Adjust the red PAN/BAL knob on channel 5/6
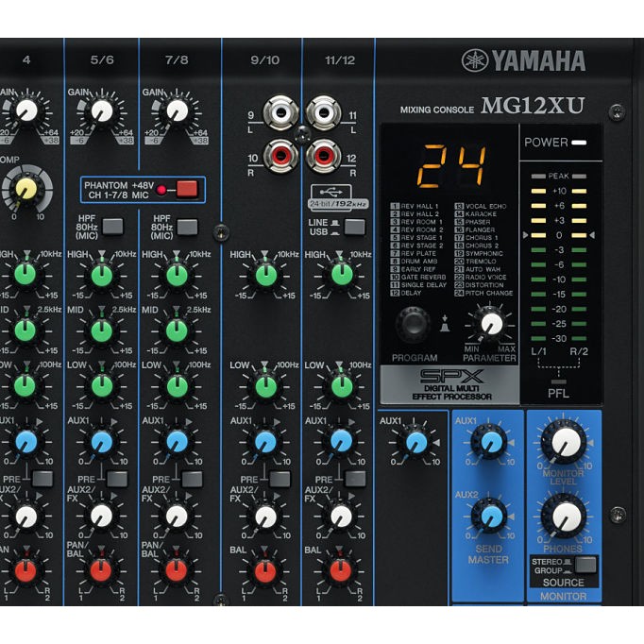 101,570
